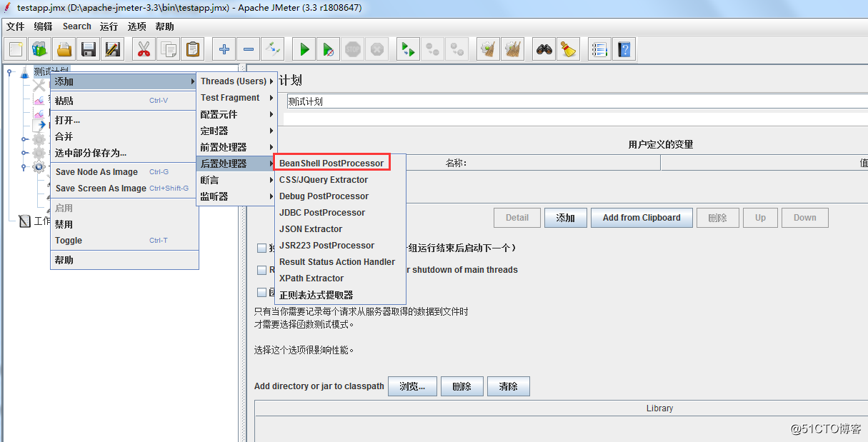
Task: Open the 文件 menu
Action: tap(15, 26)
